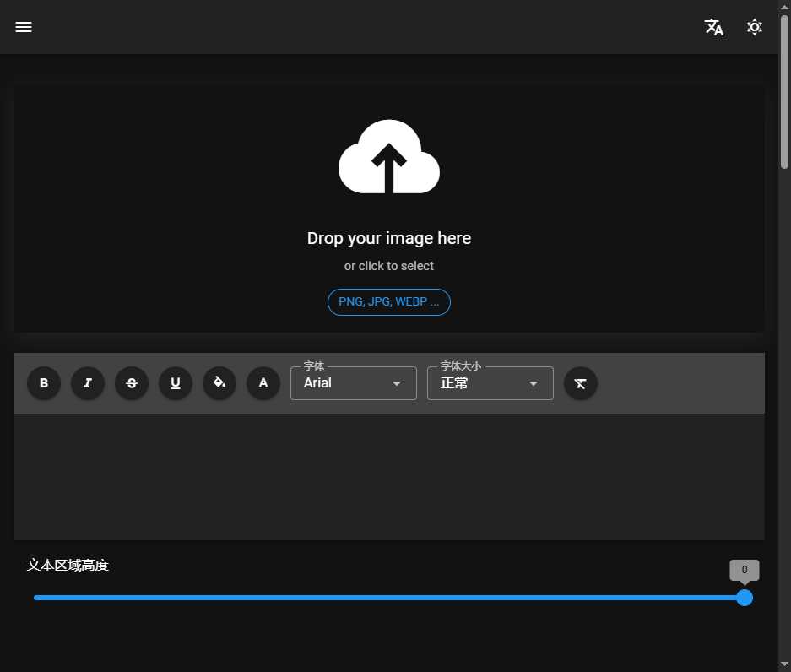The width and height of the screenshot is (791, 672).
Task: Toggle italic text style
Action: click(x=88, y=383)
